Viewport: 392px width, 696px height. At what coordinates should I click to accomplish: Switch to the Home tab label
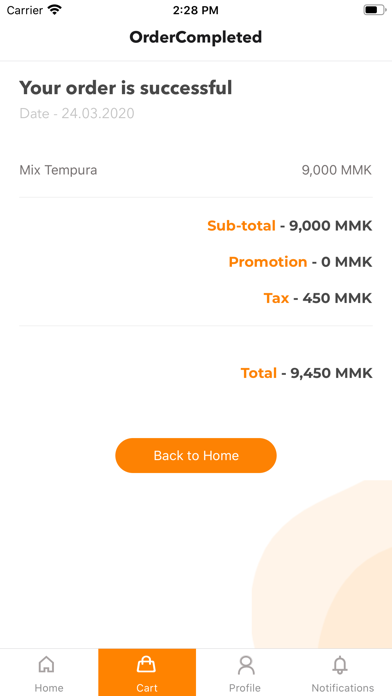(x=49, y=688)
